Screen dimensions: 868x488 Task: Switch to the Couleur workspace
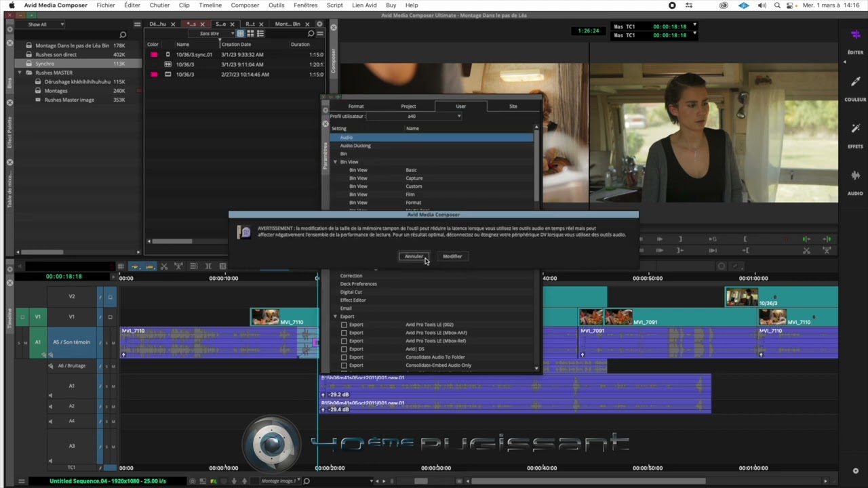point(855,88)
